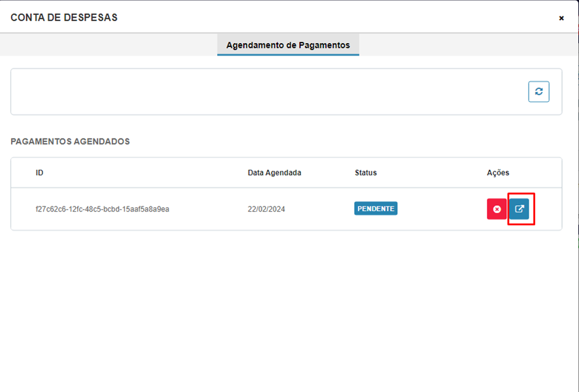The height and width of the screenshot is (392, 579).
Task: Click the scheduled date 22/02/2024
Action: click(x=266, y=209)
